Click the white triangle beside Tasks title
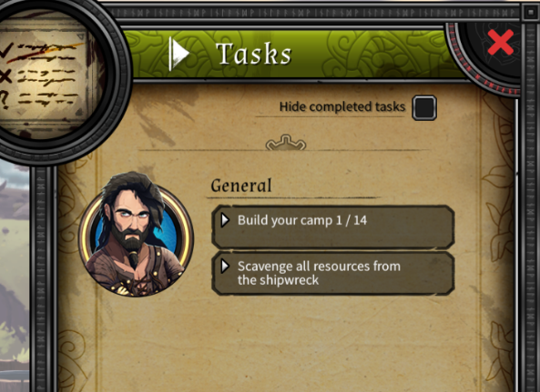Screen dimensions: 540x392 [179, 54]
